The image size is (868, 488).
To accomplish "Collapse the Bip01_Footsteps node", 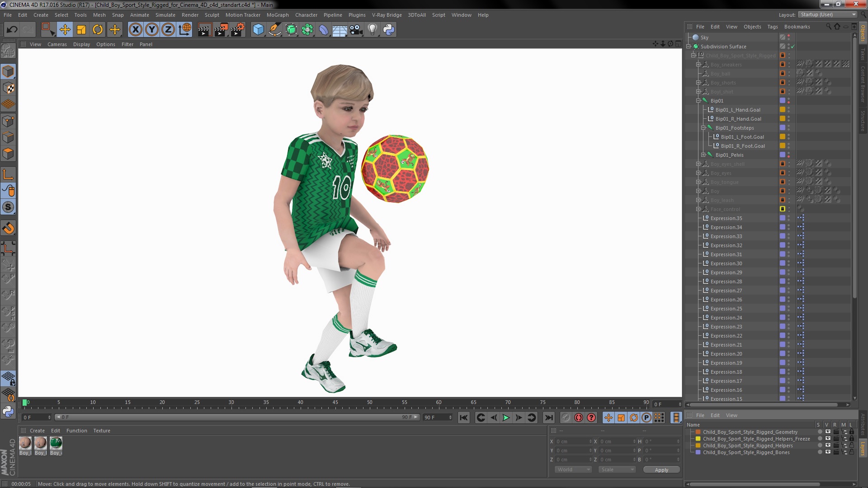I will click(x=703, y=128).
